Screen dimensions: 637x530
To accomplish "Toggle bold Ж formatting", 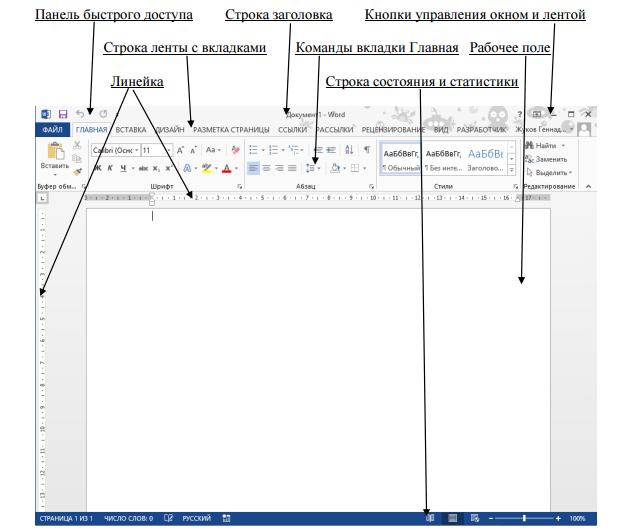I will point(98,168).
